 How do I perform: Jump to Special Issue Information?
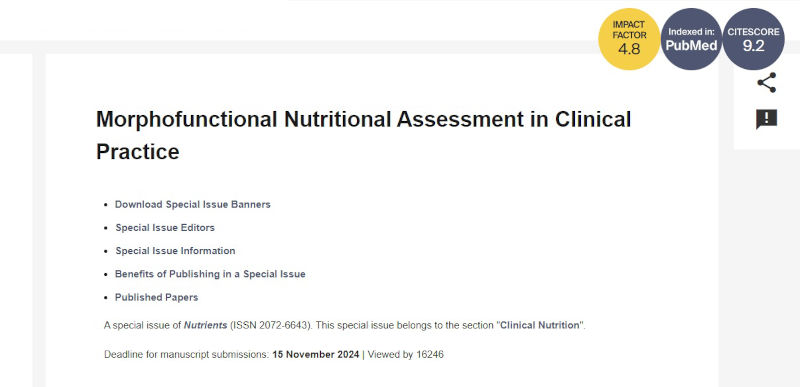175,251
